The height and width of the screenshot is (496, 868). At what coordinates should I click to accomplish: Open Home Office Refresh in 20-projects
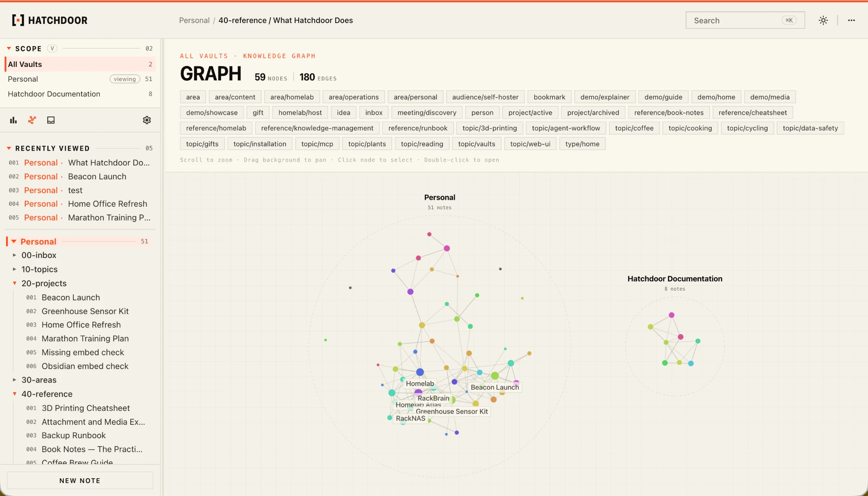pyautogui.click(x=81, y=325)
